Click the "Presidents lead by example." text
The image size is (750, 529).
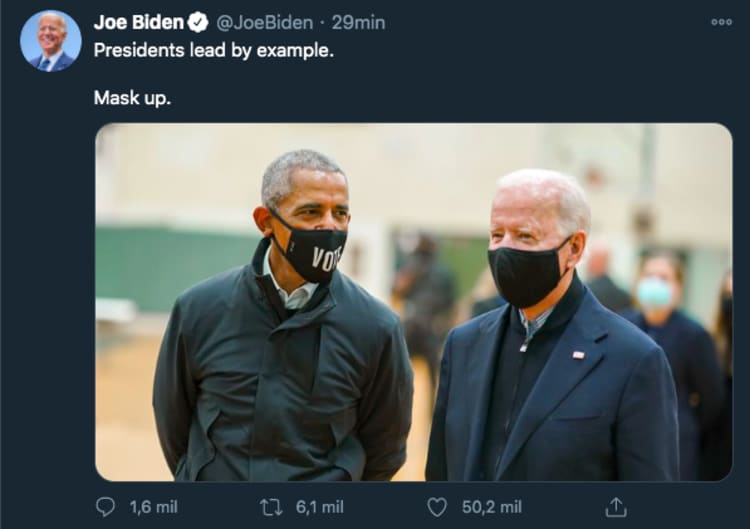tap(213, 50)
